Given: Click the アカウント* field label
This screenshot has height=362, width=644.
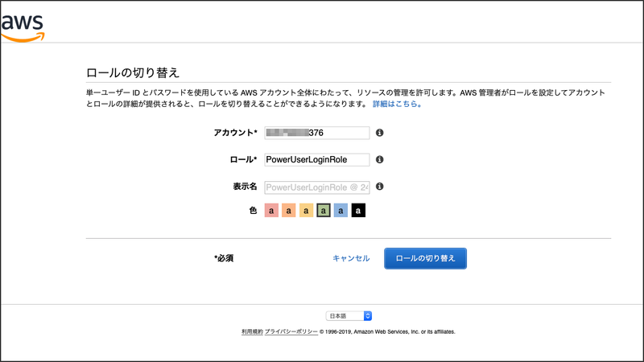Looking at the screenshot, I should [235, 133].
